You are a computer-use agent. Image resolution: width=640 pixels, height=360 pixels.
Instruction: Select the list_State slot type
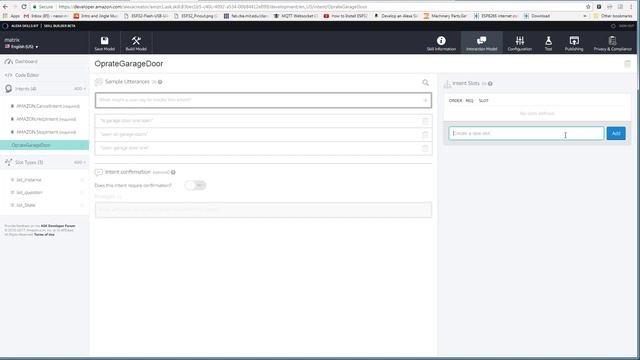coord(25,205)
